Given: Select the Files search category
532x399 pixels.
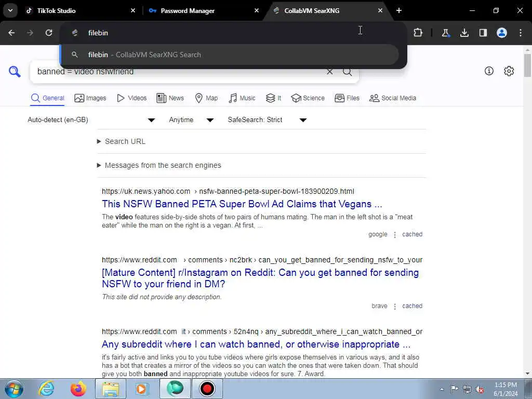Looking at the screenshot, I should [347, 98].
